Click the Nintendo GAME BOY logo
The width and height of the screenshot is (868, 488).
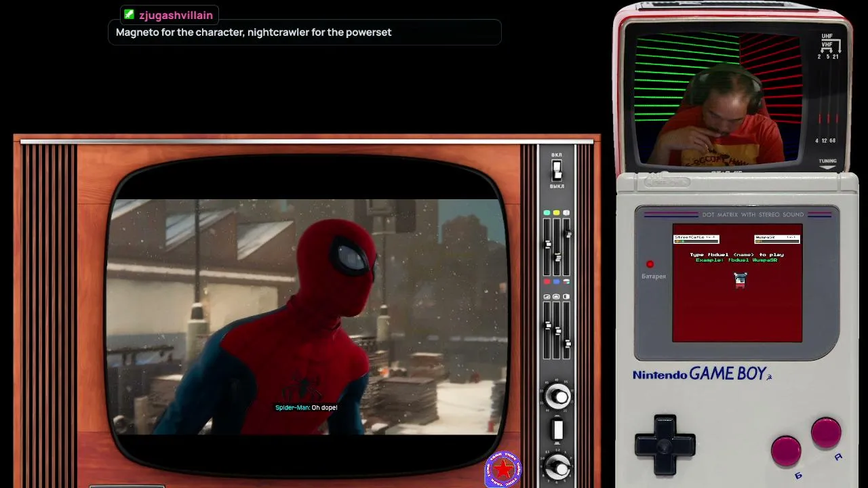(700, 374)
